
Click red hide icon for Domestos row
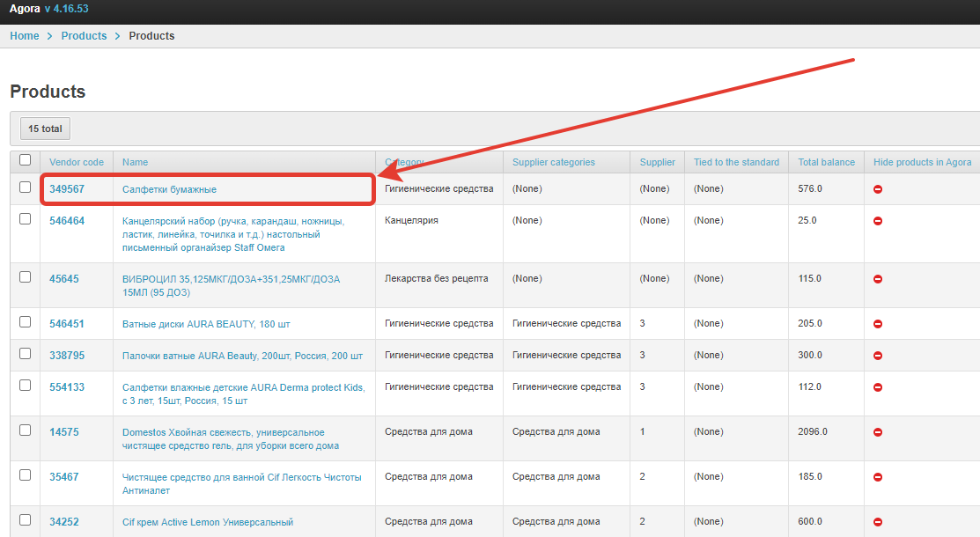tap(878, 432)
